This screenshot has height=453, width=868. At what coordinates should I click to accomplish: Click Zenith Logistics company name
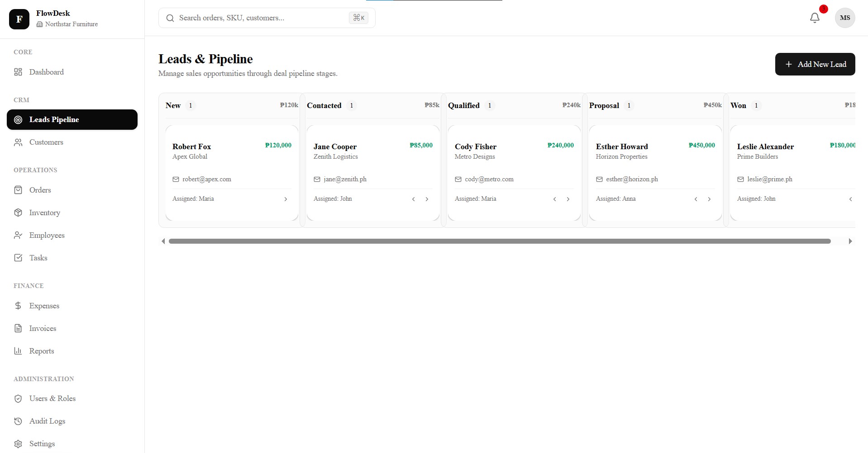tap(336, 157)
